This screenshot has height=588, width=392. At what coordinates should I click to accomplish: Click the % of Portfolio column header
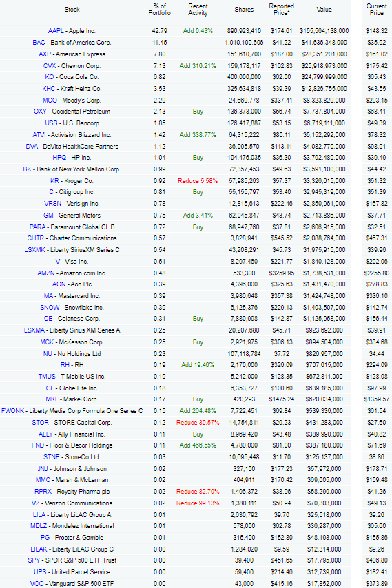159,10
